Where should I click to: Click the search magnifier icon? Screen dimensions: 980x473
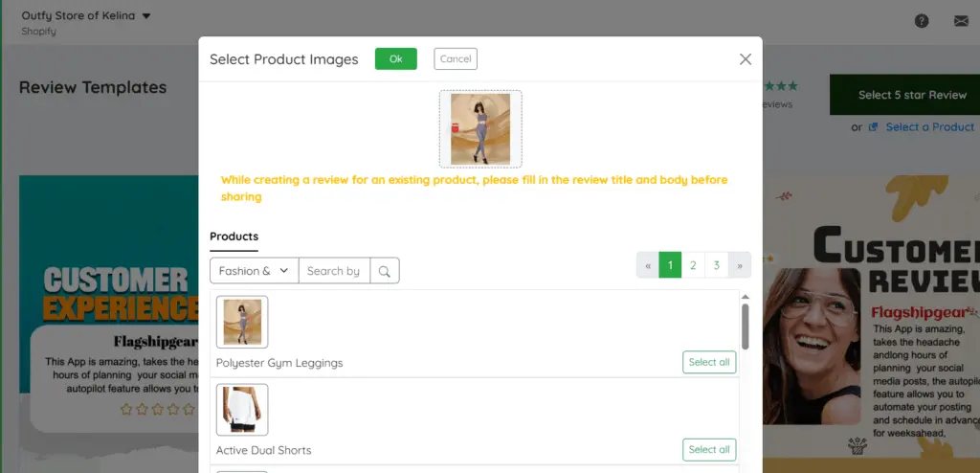pyautogui.click(x=385, y=271)
